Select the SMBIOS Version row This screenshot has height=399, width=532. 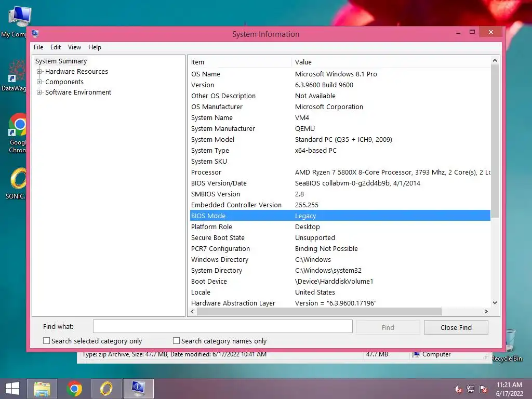(x=340, y=194)
